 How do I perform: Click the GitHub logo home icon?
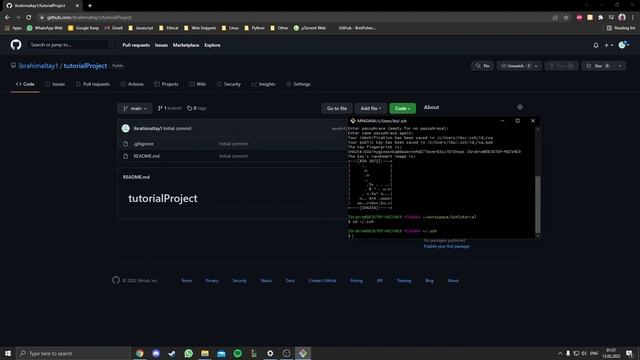(x=16, y=44)
